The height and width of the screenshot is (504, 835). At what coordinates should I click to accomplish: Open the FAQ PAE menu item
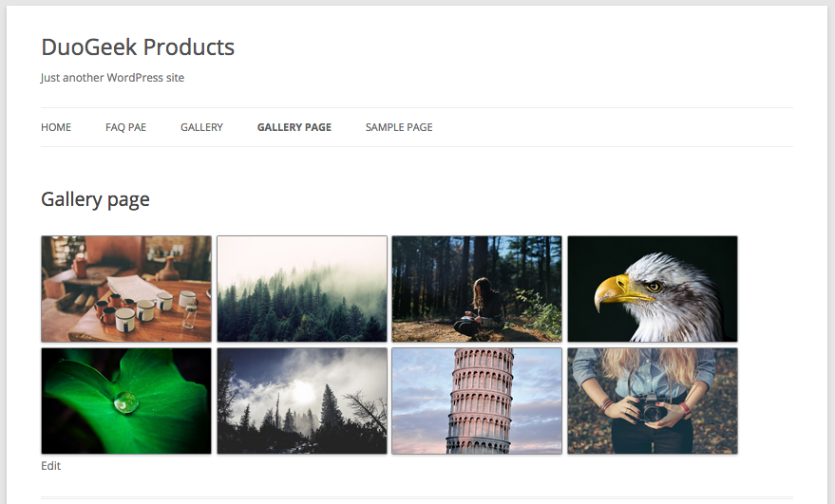pos(125,127)
